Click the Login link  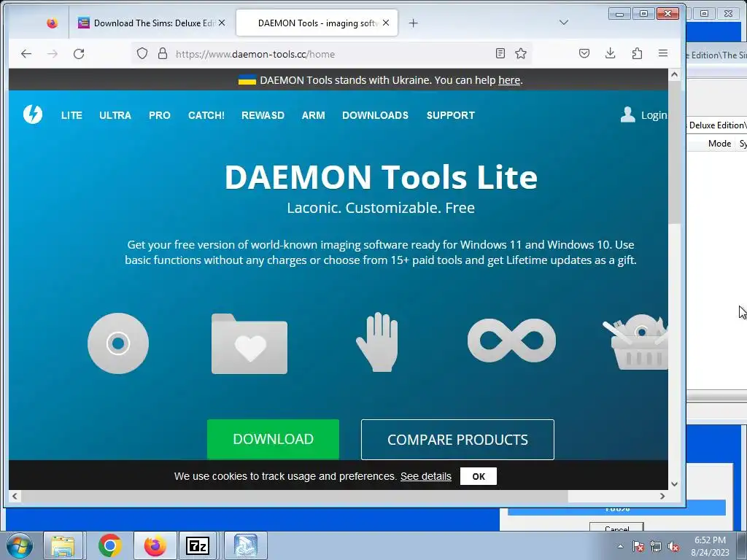pos(654,115)
